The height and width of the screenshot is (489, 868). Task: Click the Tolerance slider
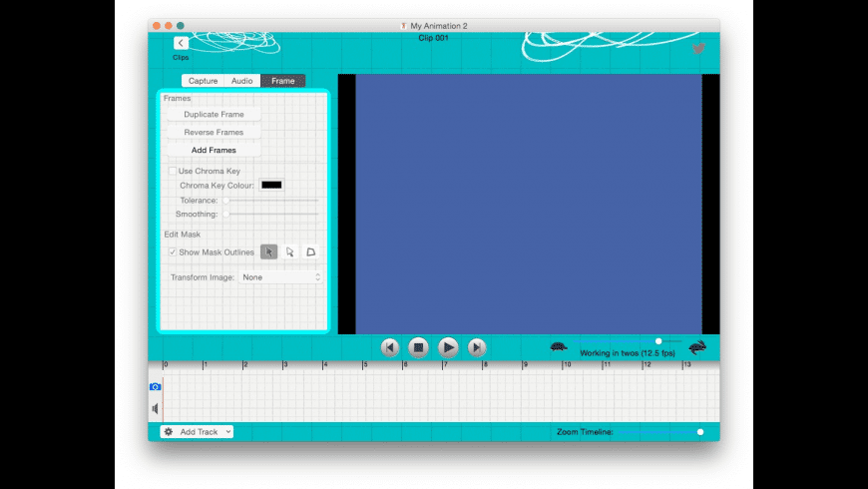tap(271, 200)
